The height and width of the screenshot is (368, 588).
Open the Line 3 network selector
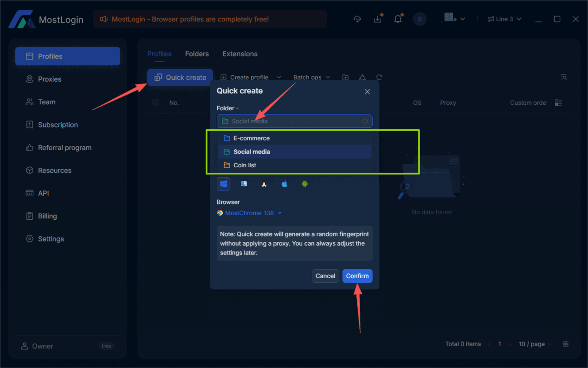pyautogui.click(x=504, y=19)
